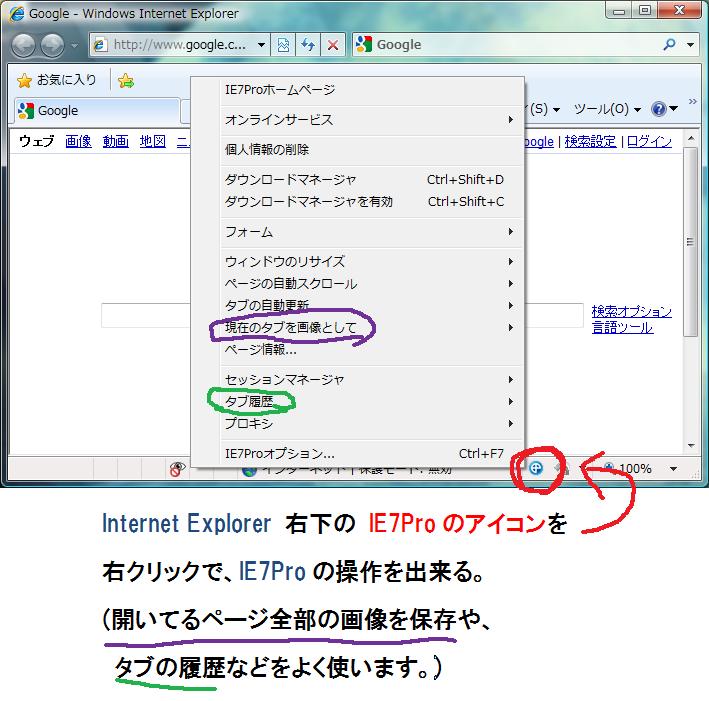Viewport: 709px width, 701px height.
Task: Click the compatibility view page icon
Action: (x=283, y=45)
